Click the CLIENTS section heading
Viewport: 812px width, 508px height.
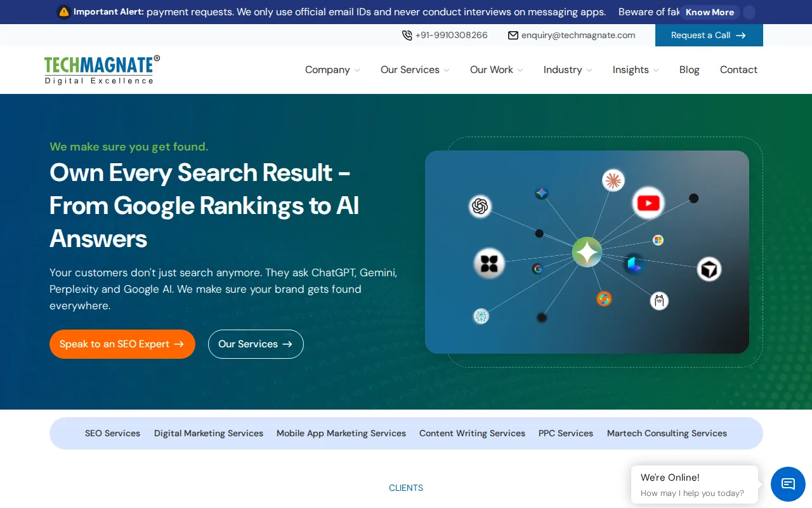click(x=406, y=488)
